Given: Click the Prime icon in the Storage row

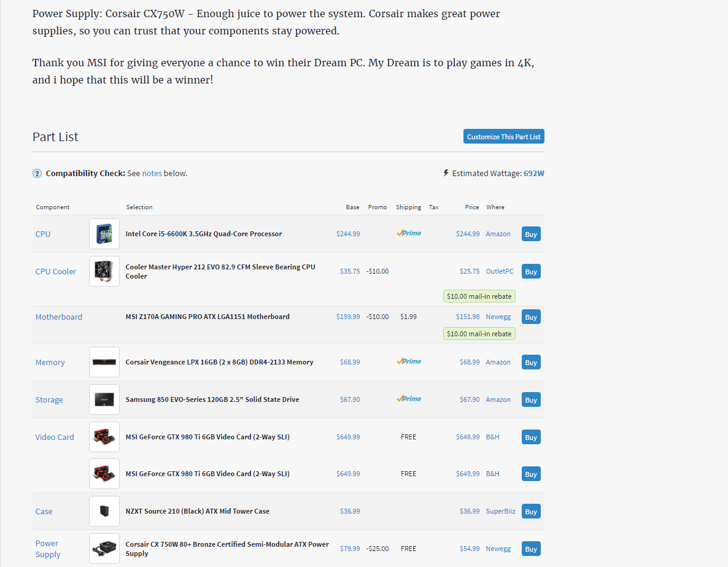Looking at the screenshot, I should tap(409, 399).
